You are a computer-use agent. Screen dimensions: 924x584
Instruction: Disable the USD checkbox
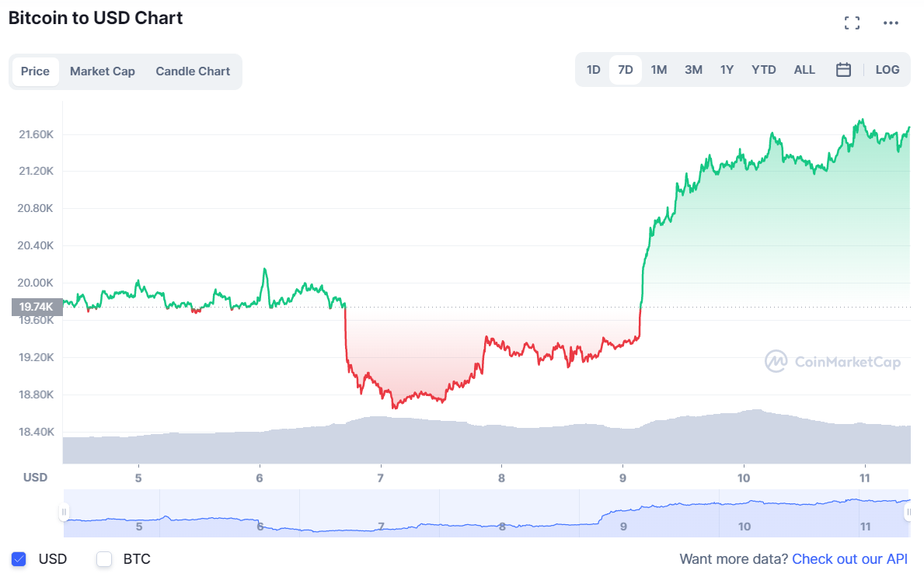(17, 559)
